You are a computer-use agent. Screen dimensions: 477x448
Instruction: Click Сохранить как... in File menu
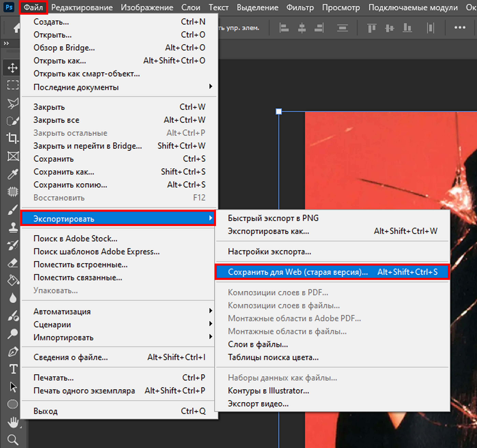(119, 172)
